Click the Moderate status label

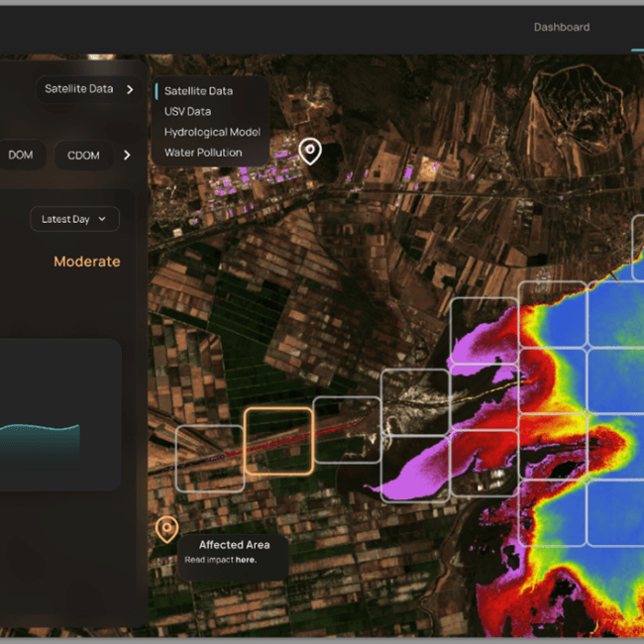87,262
